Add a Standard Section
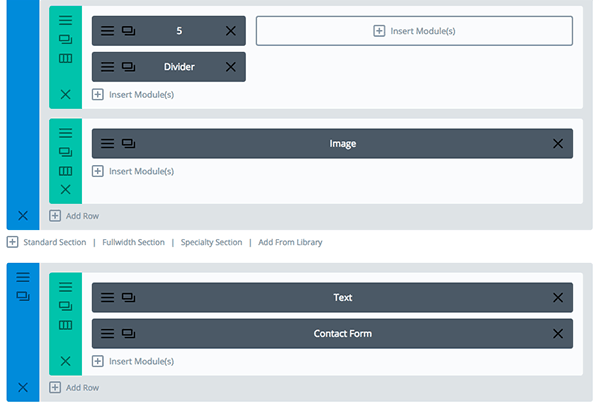Screen dimensions: 600x407 (x=45, y=242)
